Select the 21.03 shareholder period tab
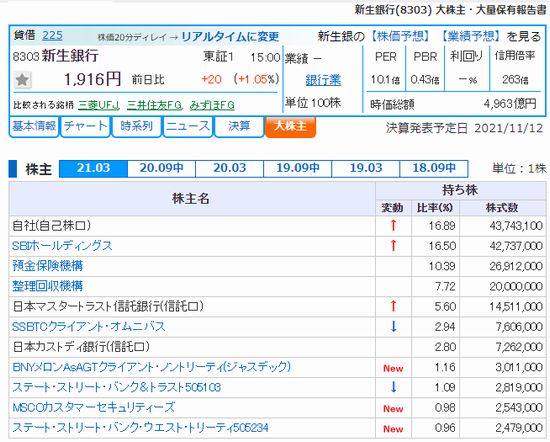The width and height of the screenshot is (550, 442). pyautogui.click(x=93, y=168)
